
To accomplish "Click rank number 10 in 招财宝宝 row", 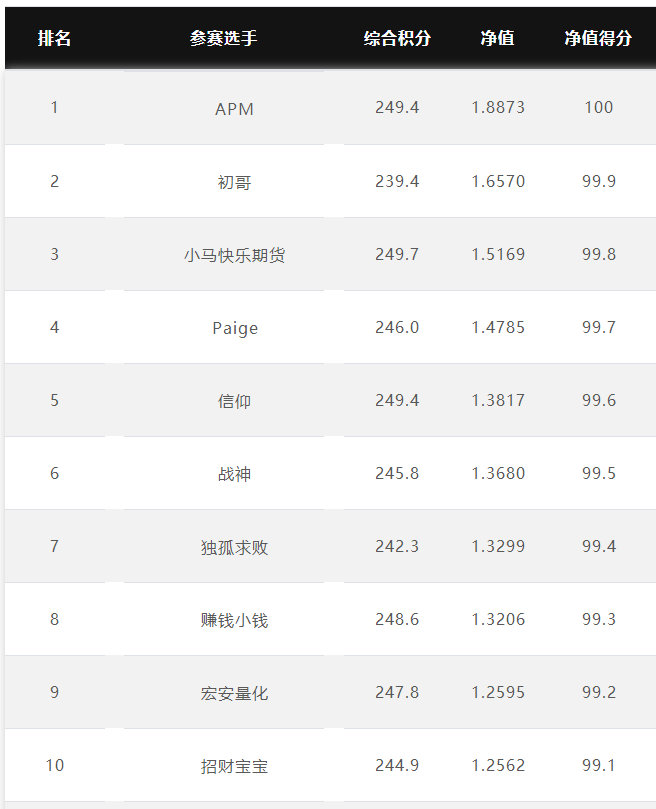I will 55,765.
